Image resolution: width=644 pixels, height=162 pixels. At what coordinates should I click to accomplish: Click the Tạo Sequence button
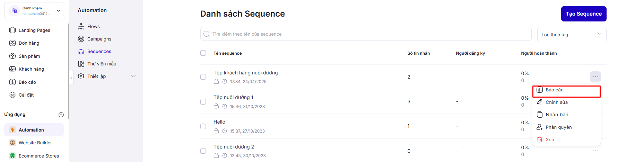[x=583, y=14]
